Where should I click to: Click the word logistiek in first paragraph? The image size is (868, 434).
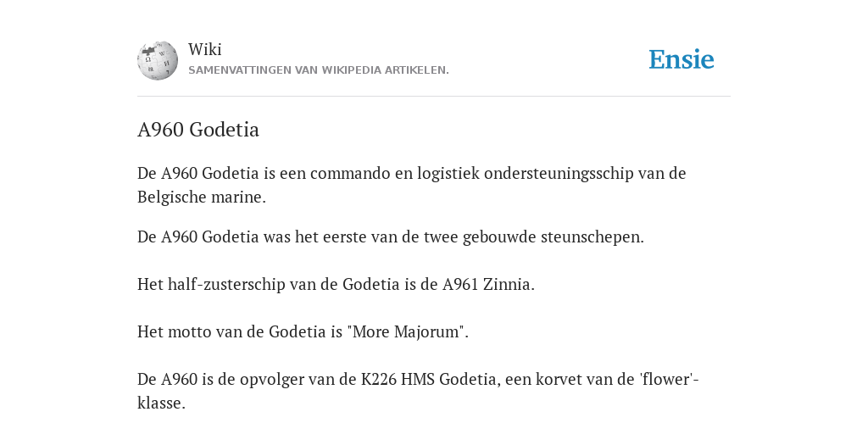pyautogui.click(x=448, y=174)
